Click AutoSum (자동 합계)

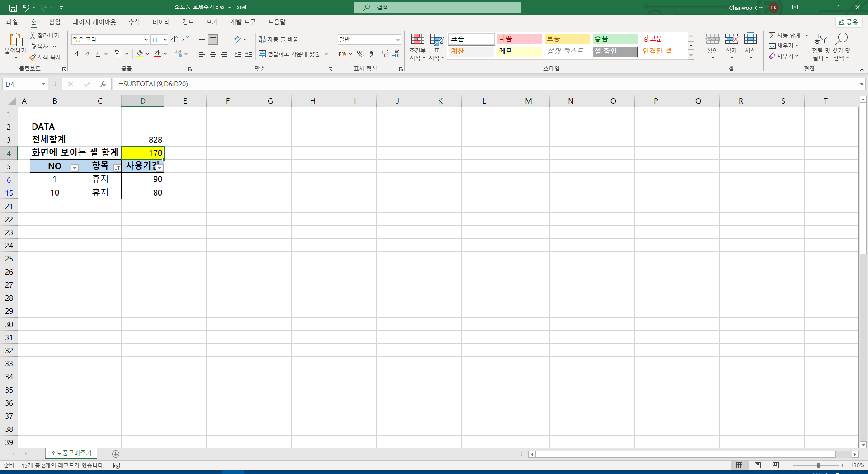pos(784,35)
